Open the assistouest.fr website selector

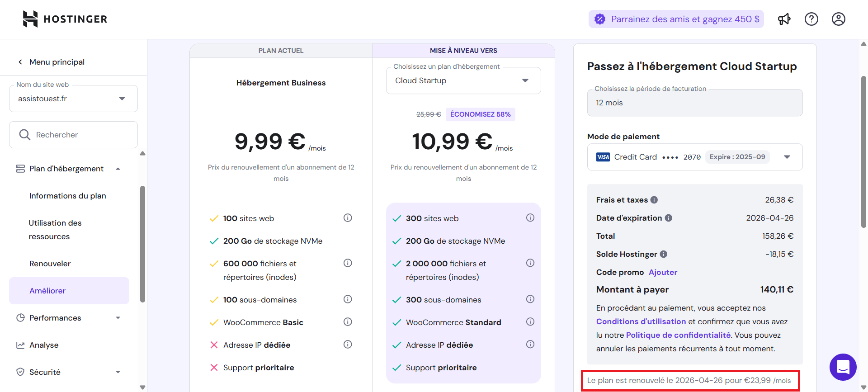click(73, 99)
